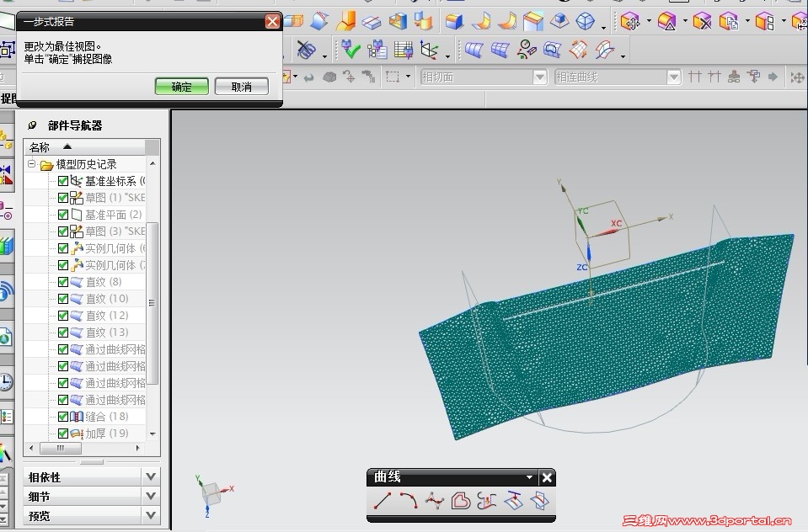This screenshot has width=808, height=532.
Task: Sort by the 名称 column header
Action: [85, 147]
